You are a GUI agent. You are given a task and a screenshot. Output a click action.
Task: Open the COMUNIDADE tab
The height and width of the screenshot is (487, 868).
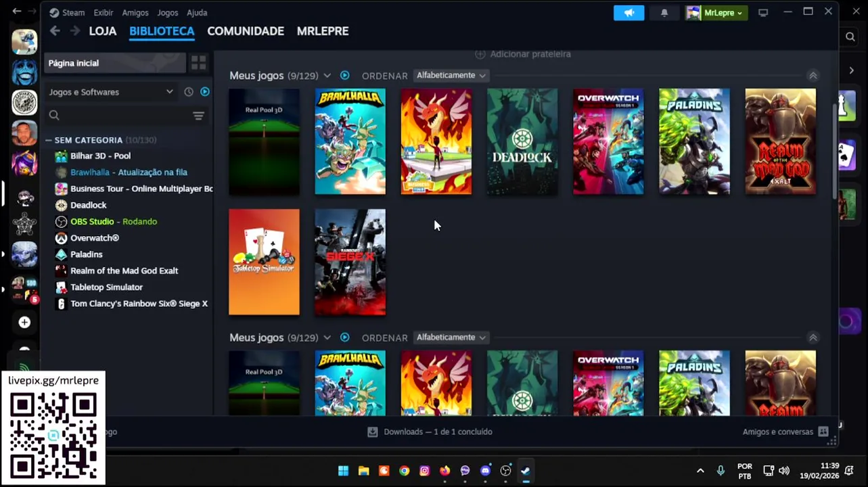click(x=246, y=31)
